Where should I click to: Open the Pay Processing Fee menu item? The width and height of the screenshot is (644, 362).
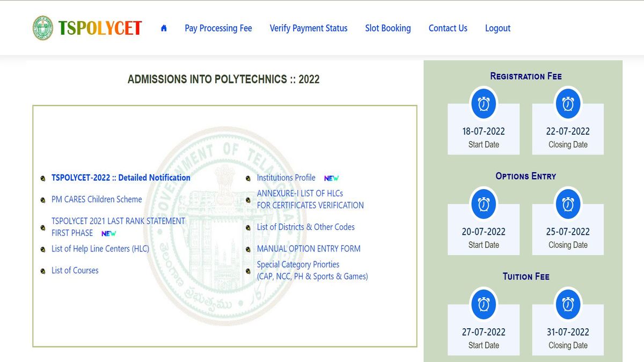pos(218,28)
